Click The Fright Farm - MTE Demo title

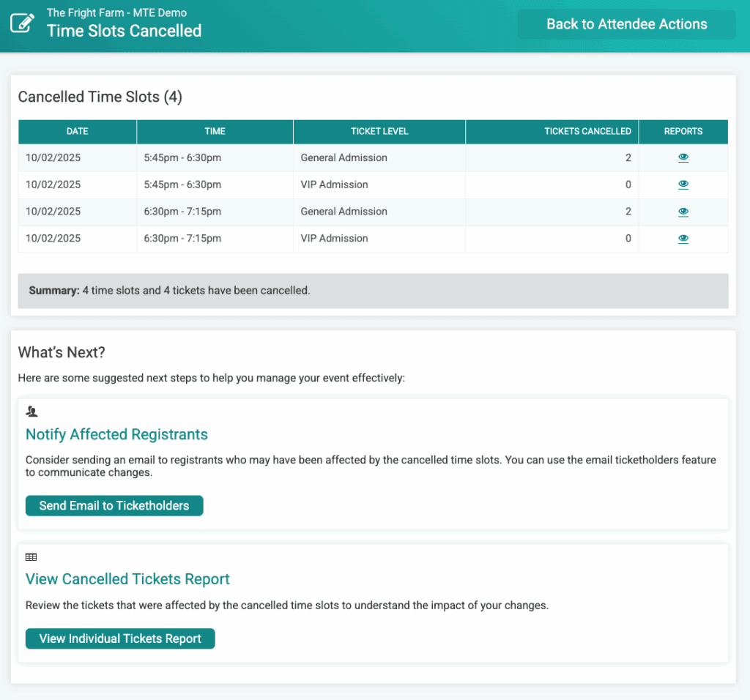coord(116,12)
